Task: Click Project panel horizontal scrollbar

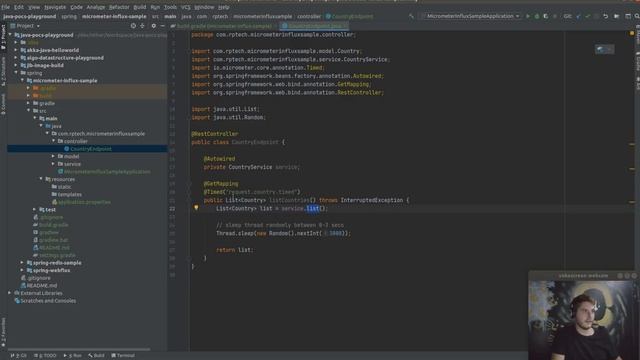Action: (79, 349)
